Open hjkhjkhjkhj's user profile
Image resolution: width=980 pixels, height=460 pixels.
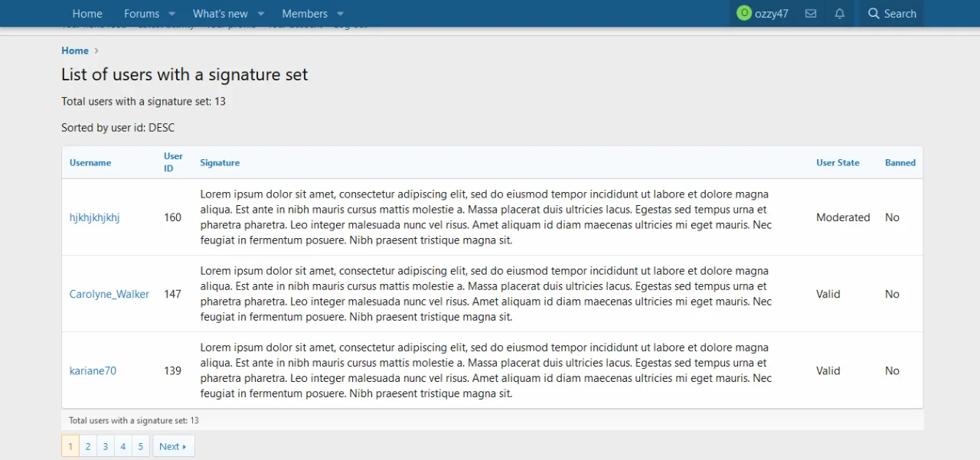click(94, 217)
